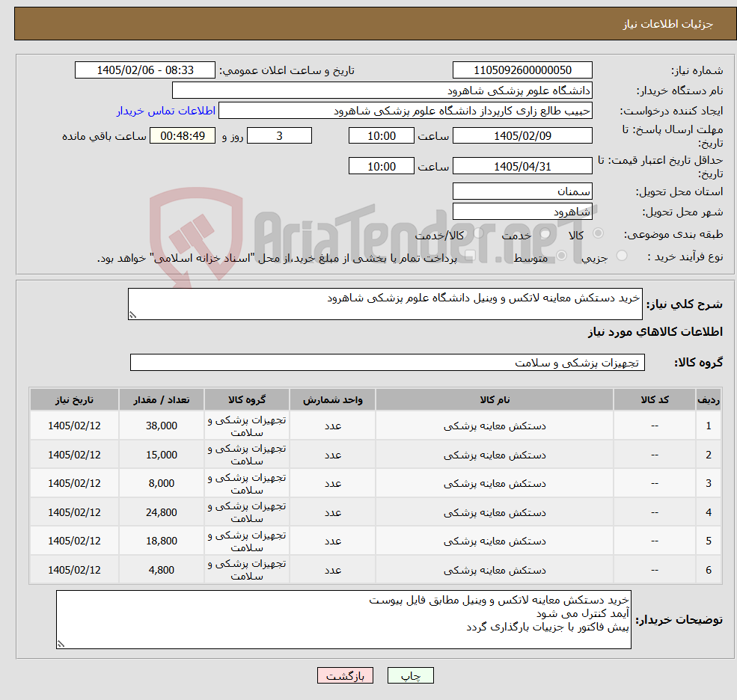Click the request creator name field

pos(405,111)
